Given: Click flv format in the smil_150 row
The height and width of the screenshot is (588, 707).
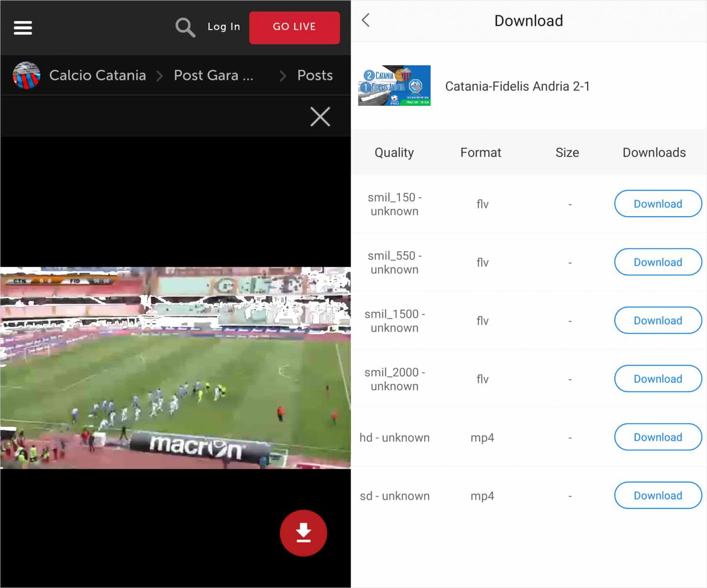Looking at the screenshot, I should coord(482,204).
